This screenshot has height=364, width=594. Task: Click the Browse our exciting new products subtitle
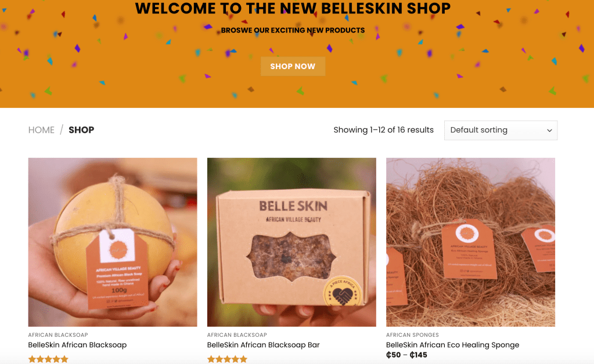pos(293,30)
